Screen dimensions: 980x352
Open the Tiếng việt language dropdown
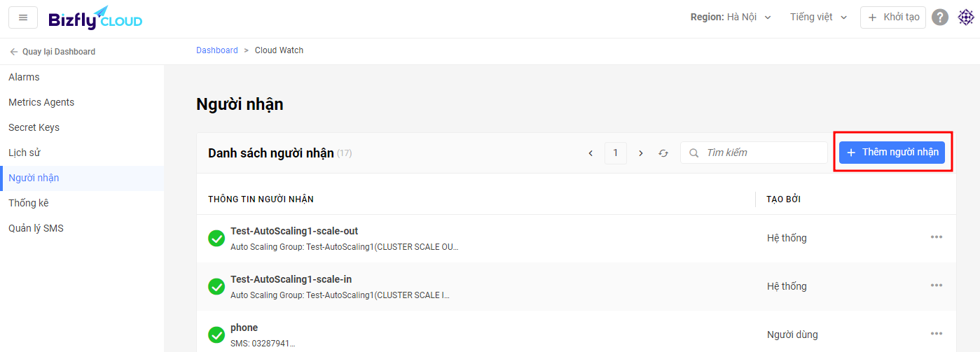pos(819,17)
